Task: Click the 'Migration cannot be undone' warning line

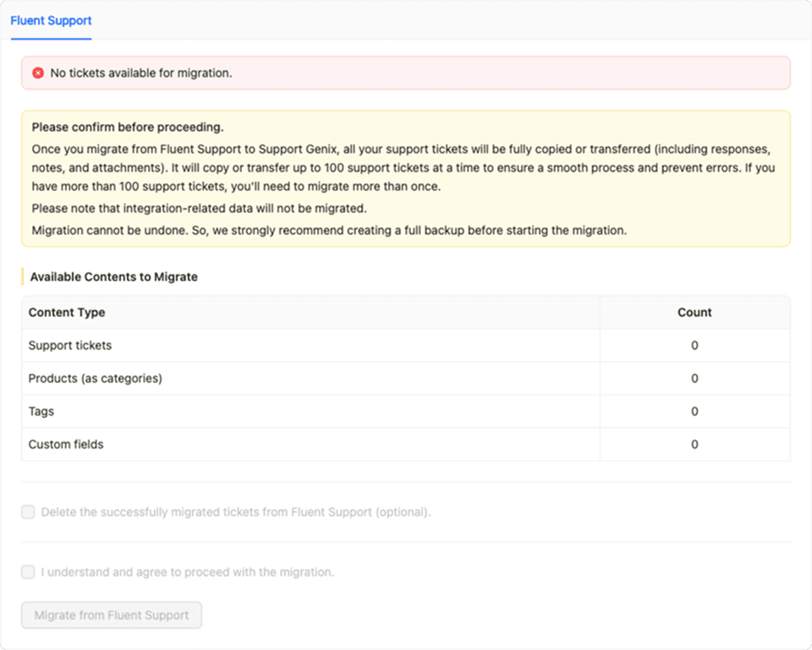Action: [x=329, y=230]
